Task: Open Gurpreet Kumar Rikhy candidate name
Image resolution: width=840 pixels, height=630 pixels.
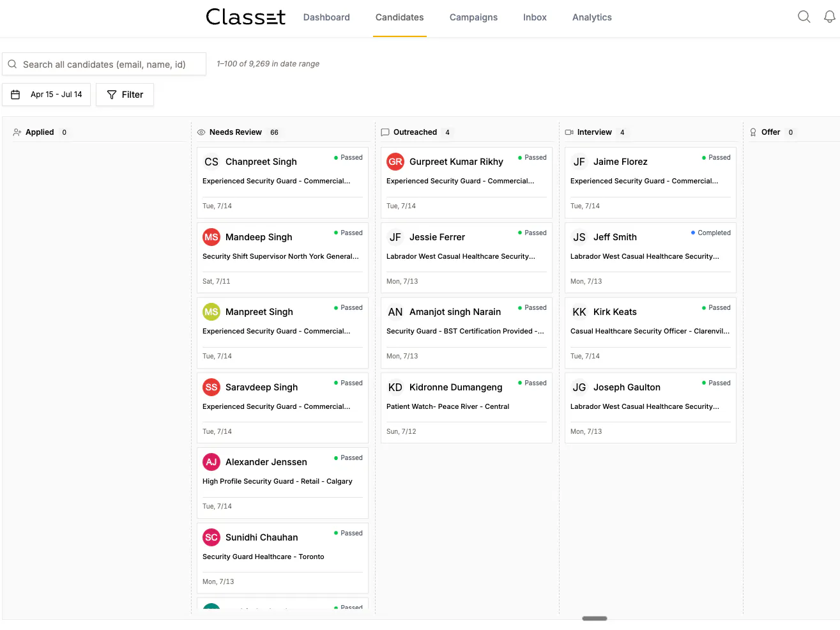Action: (x=456, y=162)
